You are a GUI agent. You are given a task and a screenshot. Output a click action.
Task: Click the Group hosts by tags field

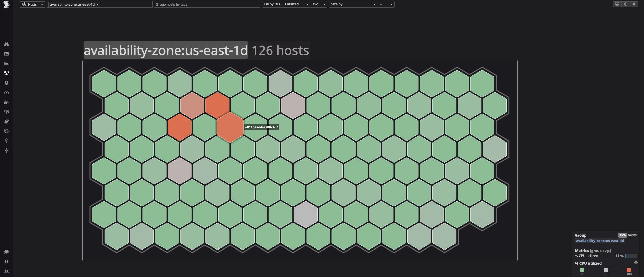tap(207, 4)
